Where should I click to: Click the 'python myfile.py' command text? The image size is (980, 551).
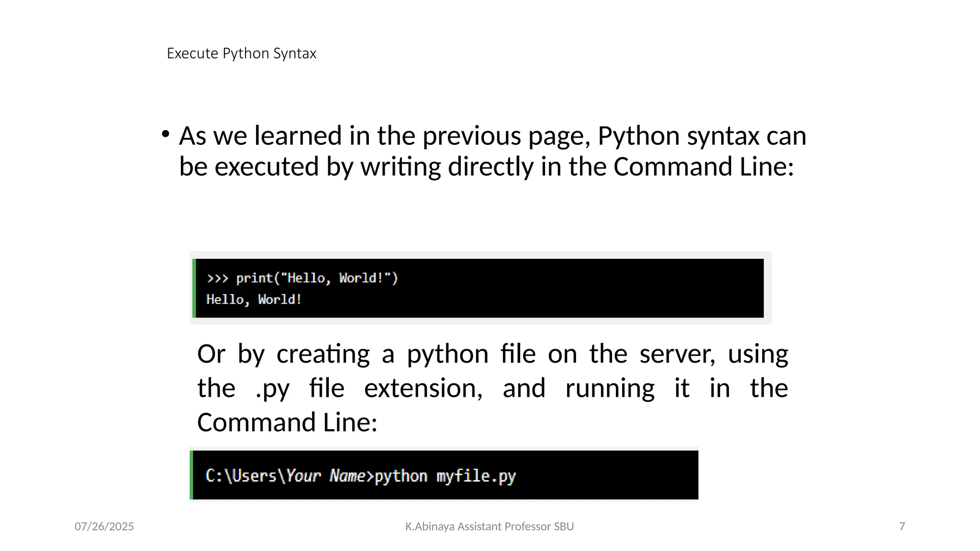(445, 476)
